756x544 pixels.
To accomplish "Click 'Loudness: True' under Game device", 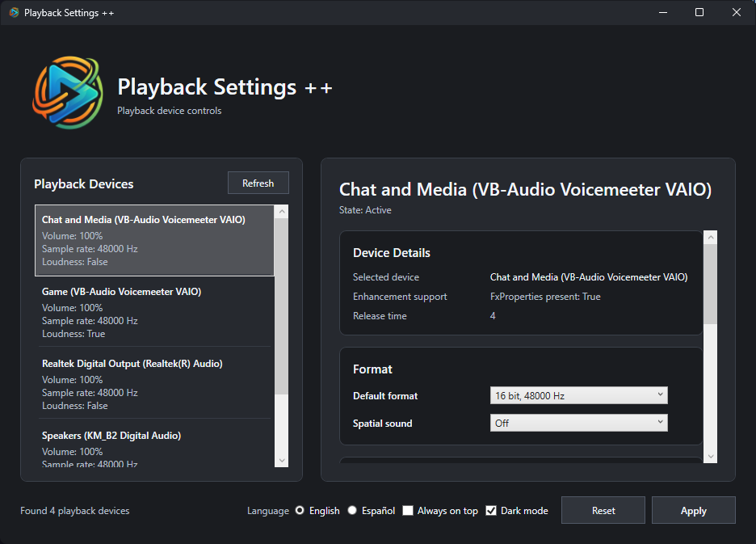I will coord(73,334).
